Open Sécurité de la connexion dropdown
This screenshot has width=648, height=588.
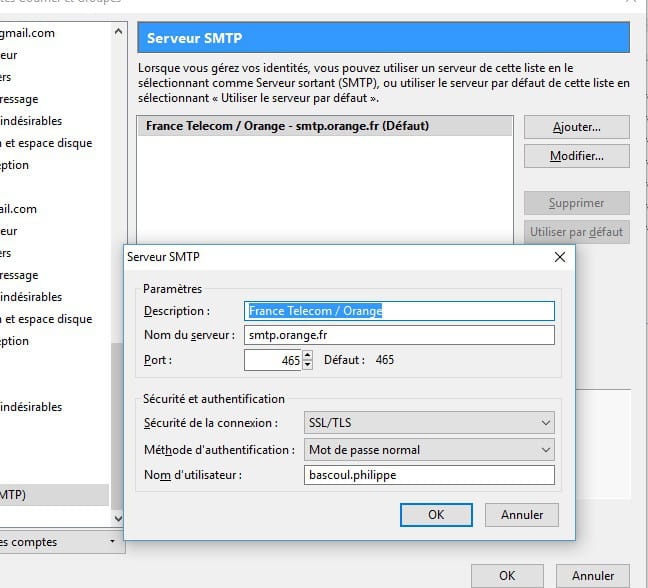[429, 422]
